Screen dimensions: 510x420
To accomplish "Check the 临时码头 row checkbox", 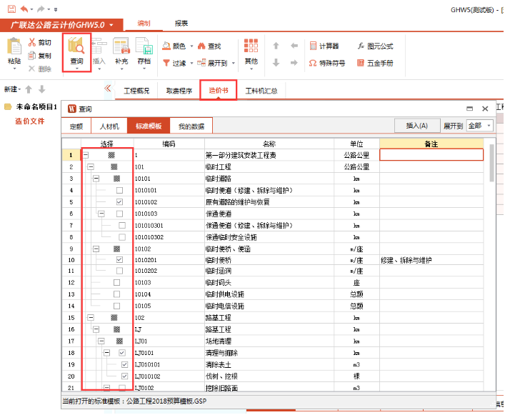I will tap(116, 283).
